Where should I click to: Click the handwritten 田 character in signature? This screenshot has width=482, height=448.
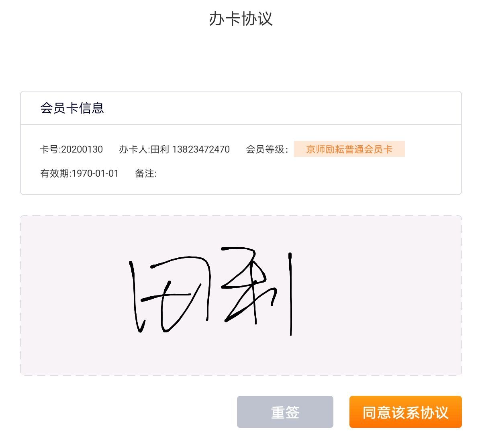click(171, 295)
